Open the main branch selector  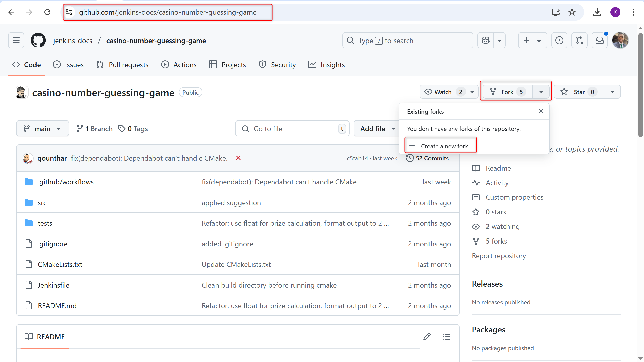(43, 129)
